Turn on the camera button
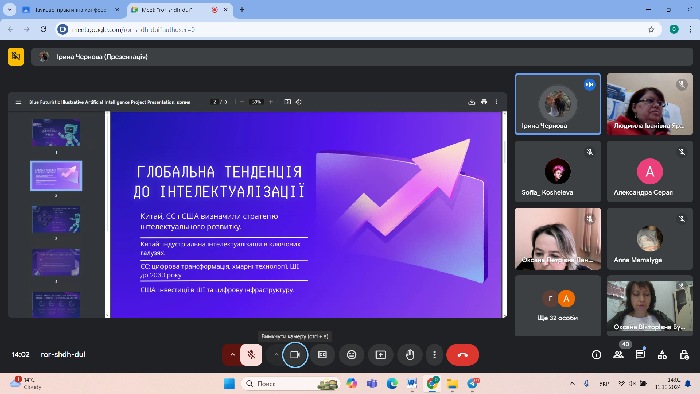 pos(295,355)
